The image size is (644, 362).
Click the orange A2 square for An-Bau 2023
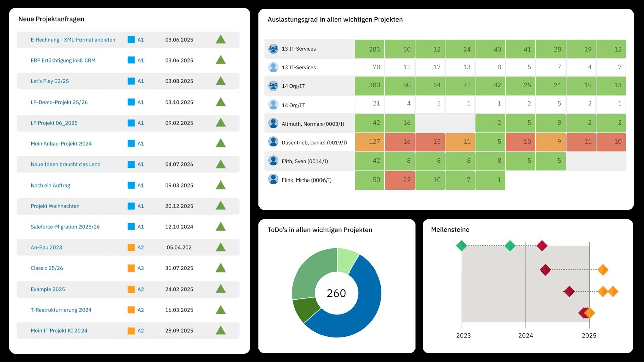coord(131,247)
